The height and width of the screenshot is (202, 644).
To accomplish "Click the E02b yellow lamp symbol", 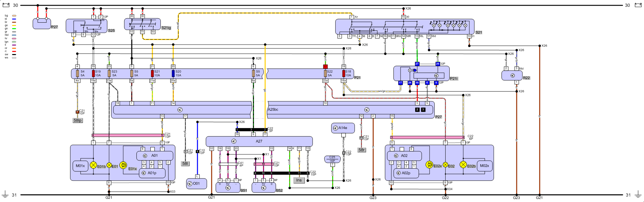I will click(463, 165).
